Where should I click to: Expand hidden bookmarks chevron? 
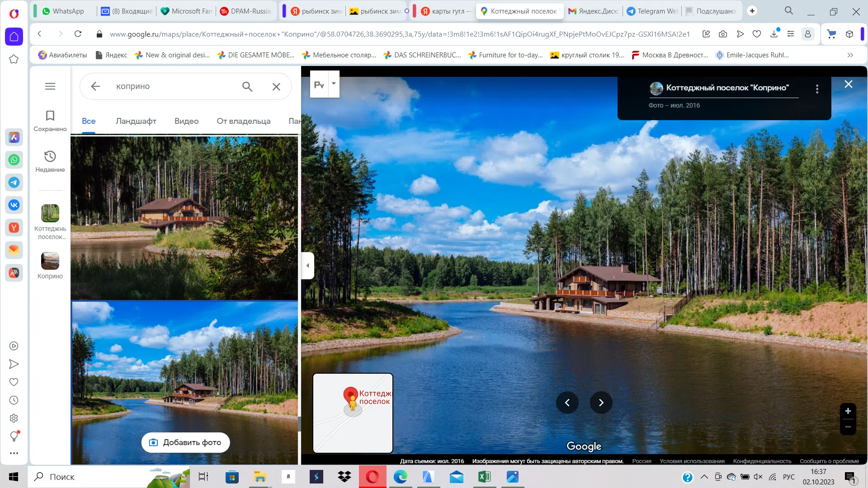click(x=850, y=55)
